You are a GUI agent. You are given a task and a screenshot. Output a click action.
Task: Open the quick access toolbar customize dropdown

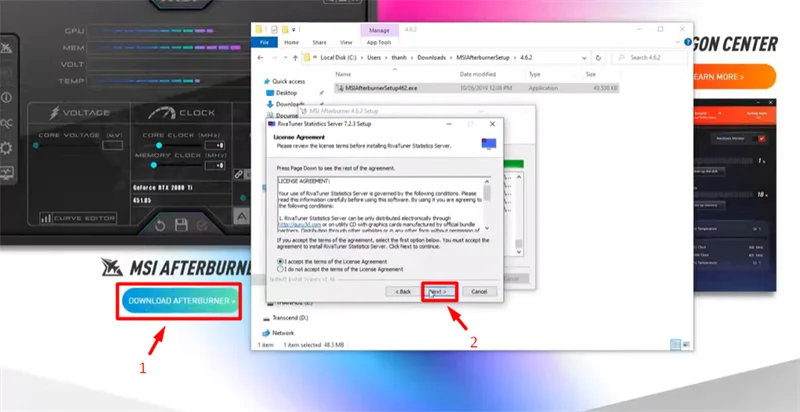click(294, 30)
